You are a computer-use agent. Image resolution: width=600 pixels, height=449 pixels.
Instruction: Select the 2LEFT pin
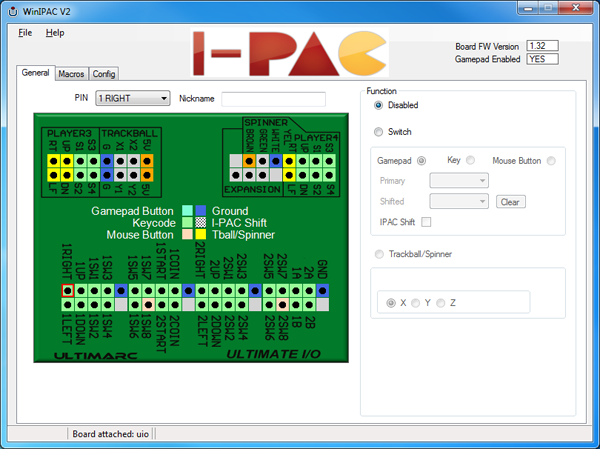point(202,305)
